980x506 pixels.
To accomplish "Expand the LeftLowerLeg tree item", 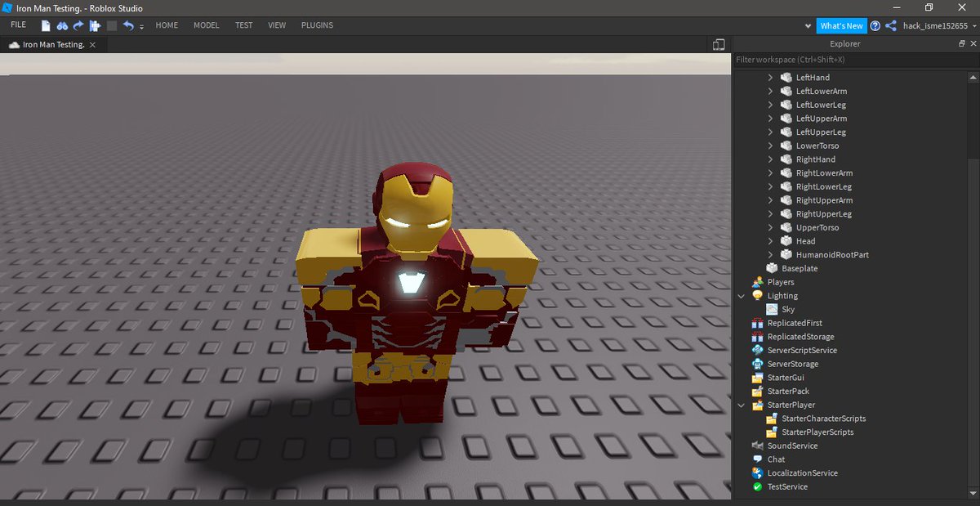I will (x=770, y=105).
